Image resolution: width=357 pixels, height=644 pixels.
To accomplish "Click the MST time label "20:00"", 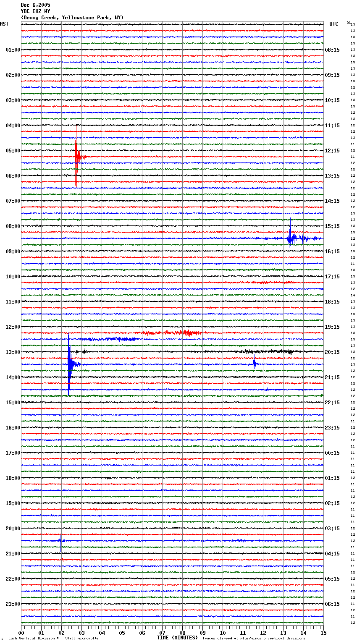I will coord(13,529).
